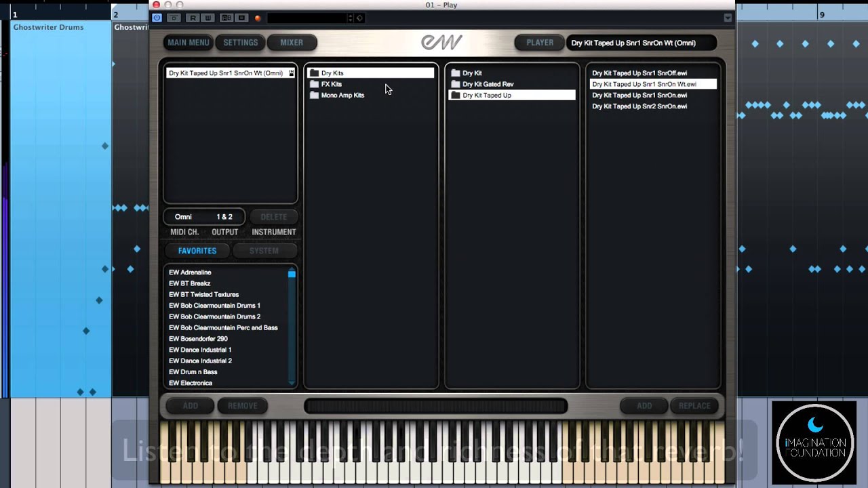
Task: Open the Settings page
Action: tap(241, 43)
